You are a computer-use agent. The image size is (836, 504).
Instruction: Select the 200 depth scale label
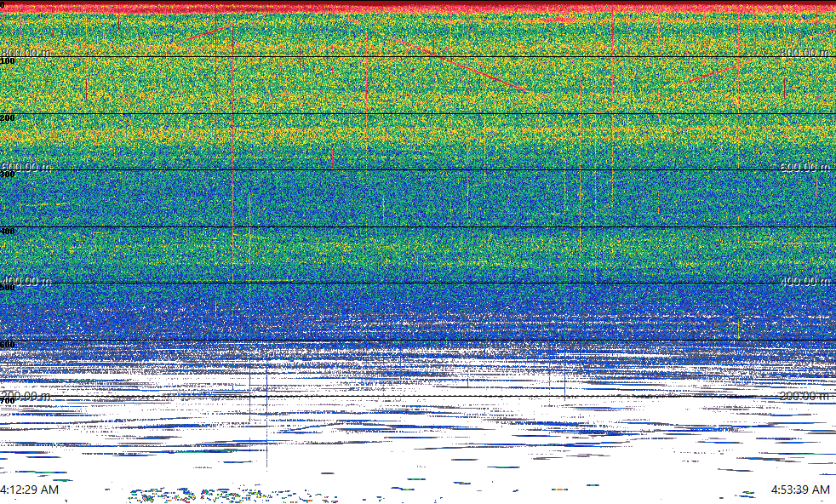coord(8,117)
